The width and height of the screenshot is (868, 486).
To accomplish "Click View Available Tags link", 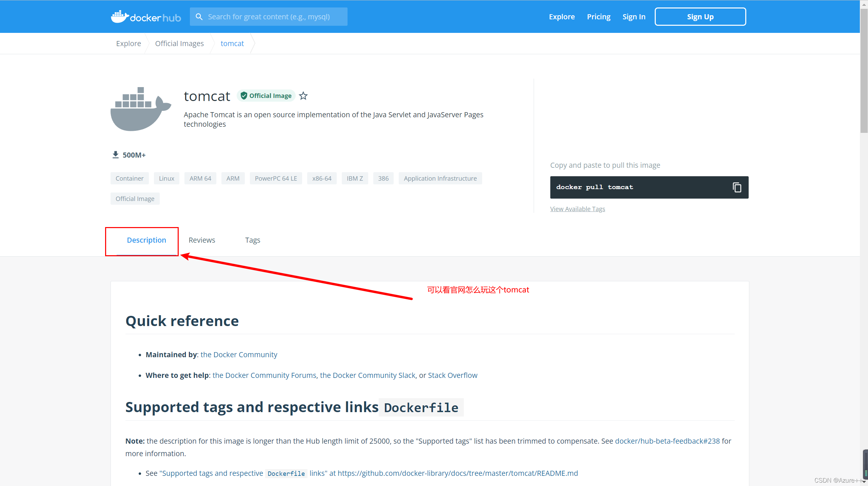I will point(578,208).
